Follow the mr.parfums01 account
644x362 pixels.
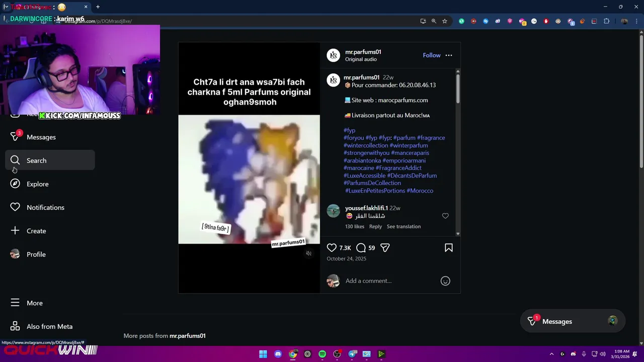[431, 55]
